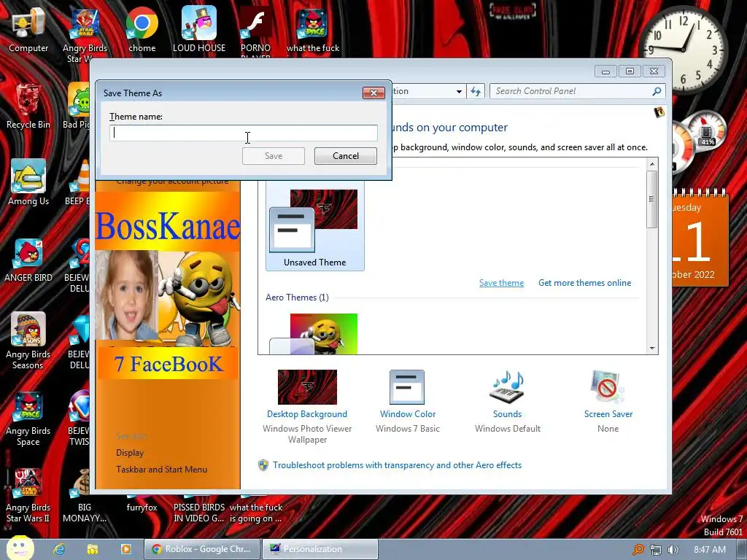
Task: Click the Start button smiley orb
Action: (x=20, y=548)
